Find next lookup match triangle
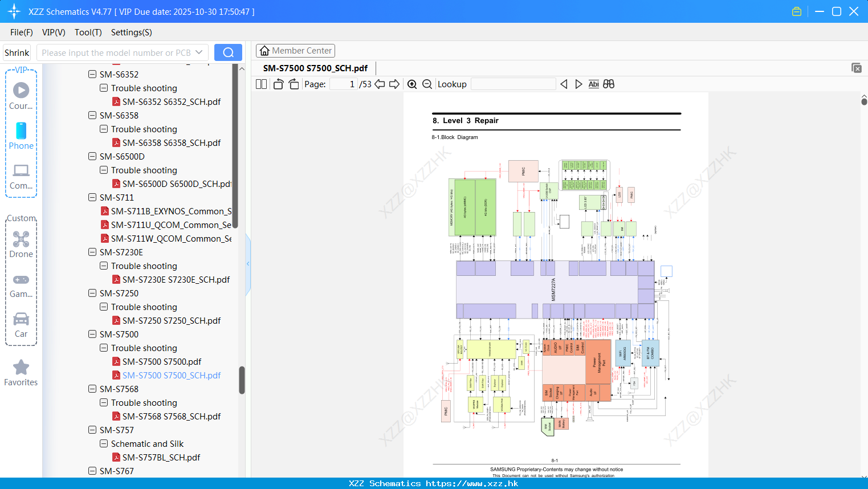868x489 pixels. tap(578, 84)
